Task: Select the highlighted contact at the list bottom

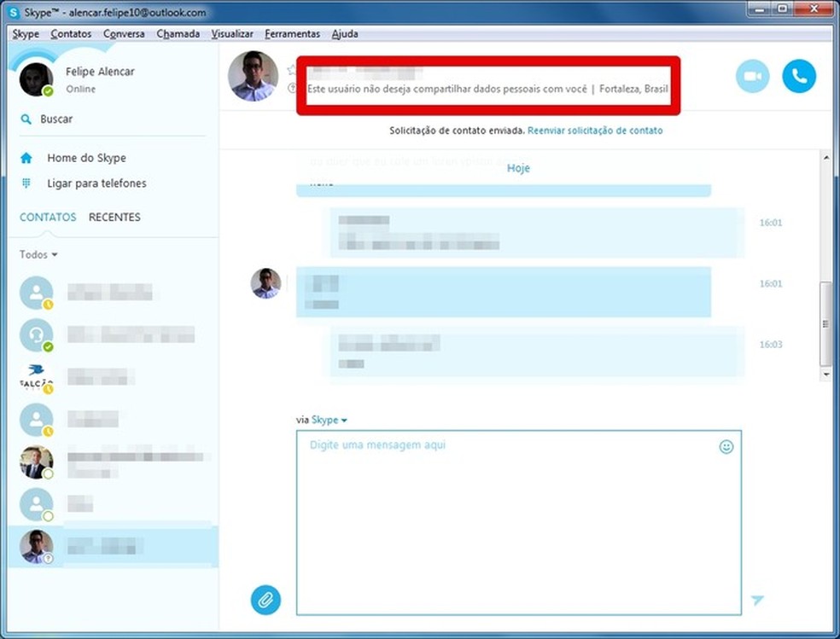Action: (113, 546)
